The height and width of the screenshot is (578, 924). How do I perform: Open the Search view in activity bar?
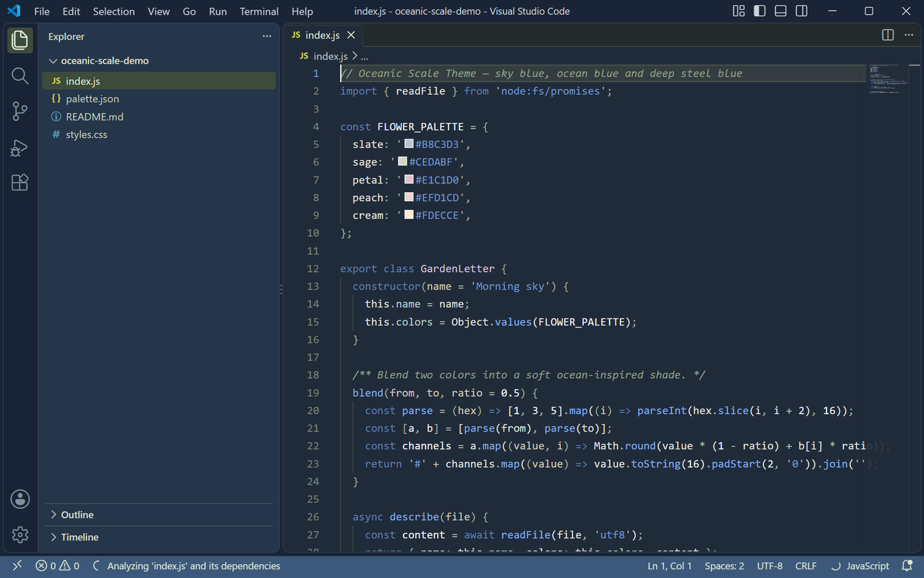coord(20,76)
